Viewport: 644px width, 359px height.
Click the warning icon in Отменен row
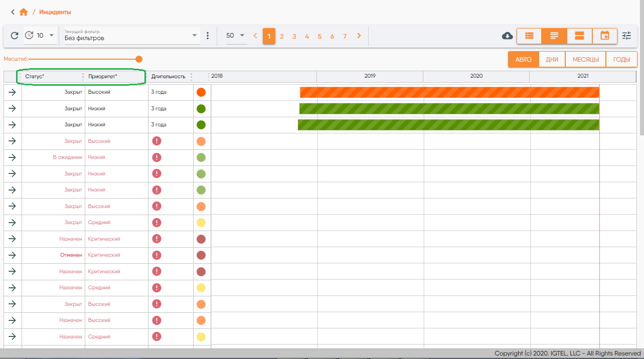click(156, 255)
